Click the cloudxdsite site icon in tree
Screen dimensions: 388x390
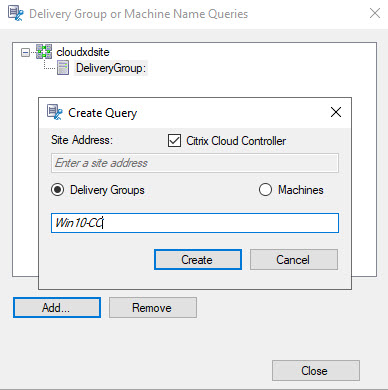click(44, 52)
